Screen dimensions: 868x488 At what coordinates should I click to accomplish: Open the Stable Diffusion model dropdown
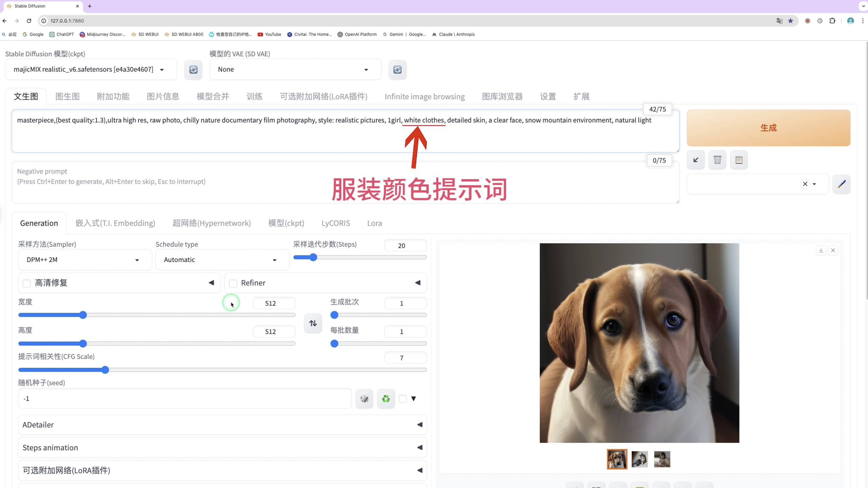[91, 70]
